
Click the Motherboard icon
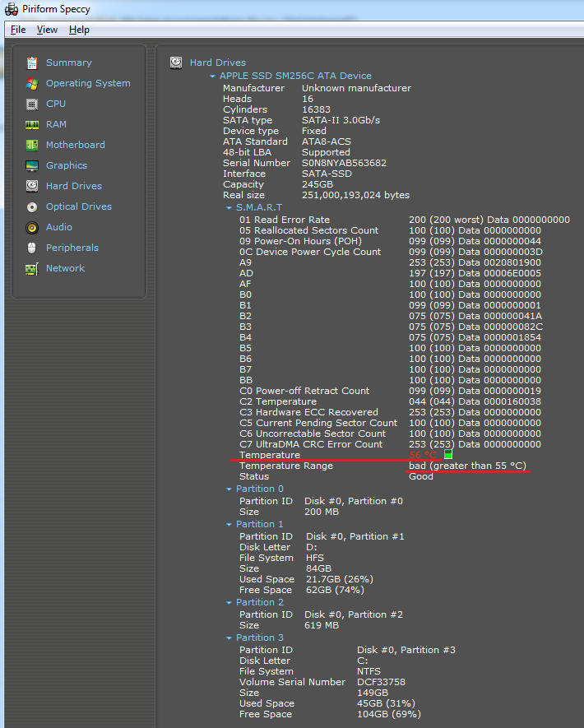click(x=31, y=146)
